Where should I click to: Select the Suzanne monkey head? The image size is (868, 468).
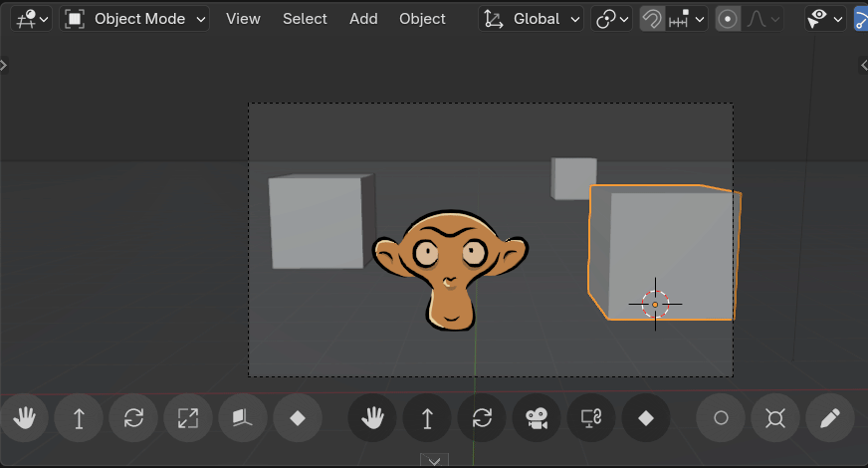click(451, 270)
